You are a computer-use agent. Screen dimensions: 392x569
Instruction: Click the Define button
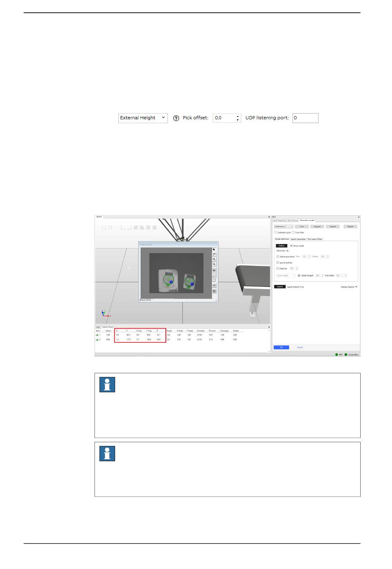pyautogui.click(x=281, y=246)
